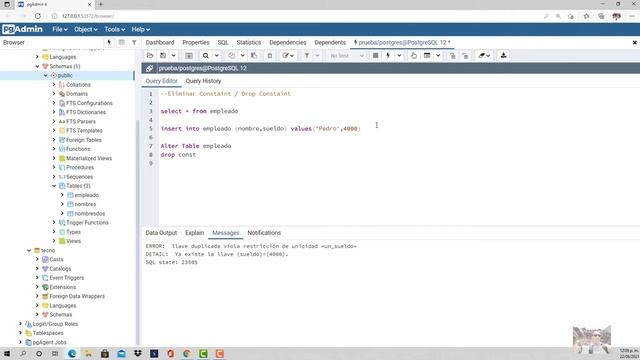
Task: Open the Tools menu
Action: click(114, 29)
